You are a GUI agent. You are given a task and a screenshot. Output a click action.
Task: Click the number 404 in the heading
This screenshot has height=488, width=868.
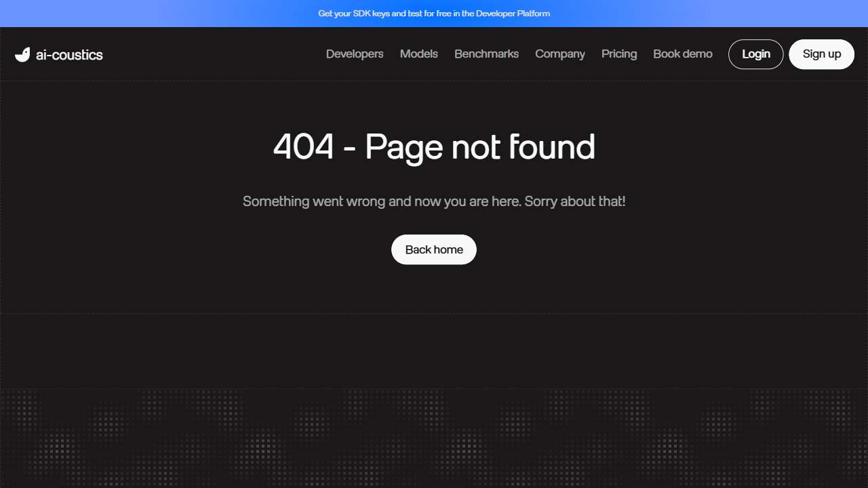click(304, 146)
